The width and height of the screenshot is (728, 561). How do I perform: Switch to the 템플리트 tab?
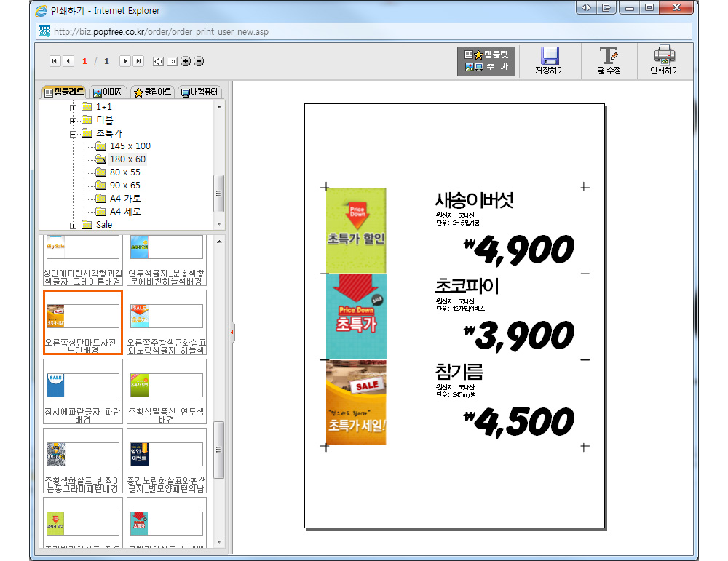(x=64, y=92)
